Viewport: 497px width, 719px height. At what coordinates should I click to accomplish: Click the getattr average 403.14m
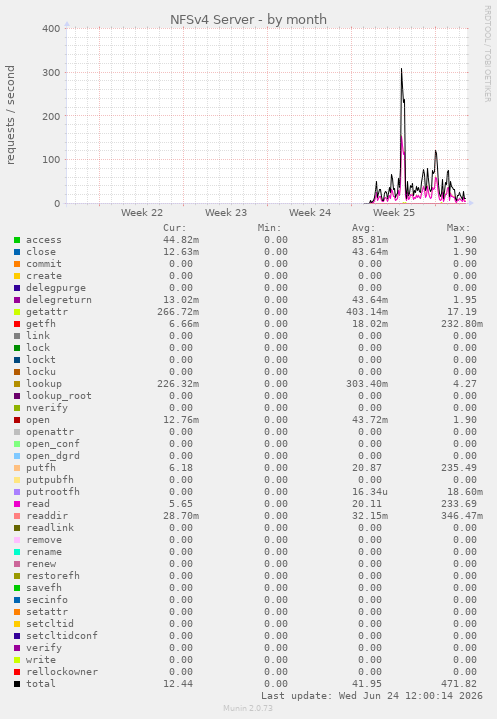[367, 312]
